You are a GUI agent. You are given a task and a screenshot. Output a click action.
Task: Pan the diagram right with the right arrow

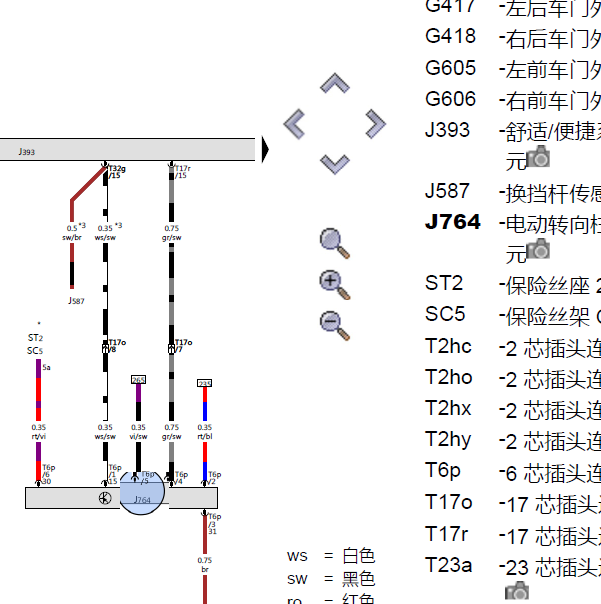(375, 124)
